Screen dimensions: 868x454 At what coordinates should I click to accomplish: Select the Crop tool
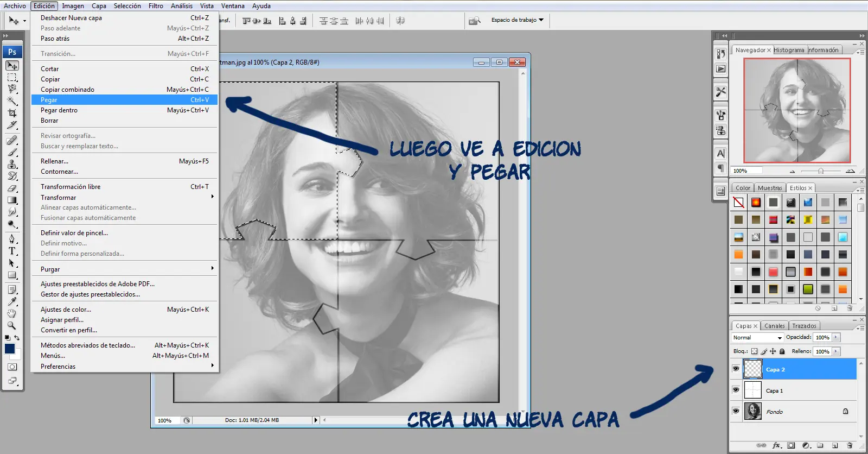tap(12, 113)
